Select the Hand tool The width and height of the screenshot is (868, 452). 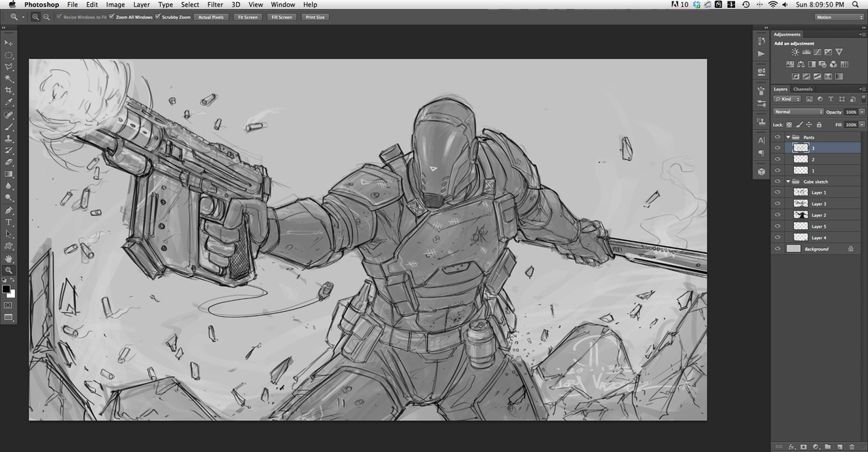pos(9,258)
